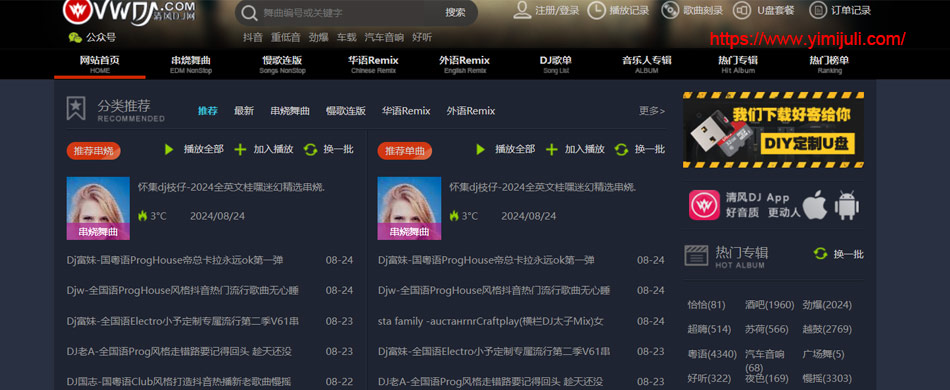The image size is (950, 390).
Task: Open album thumbnail in 推荐单曲 section
Action: point(409,208)
